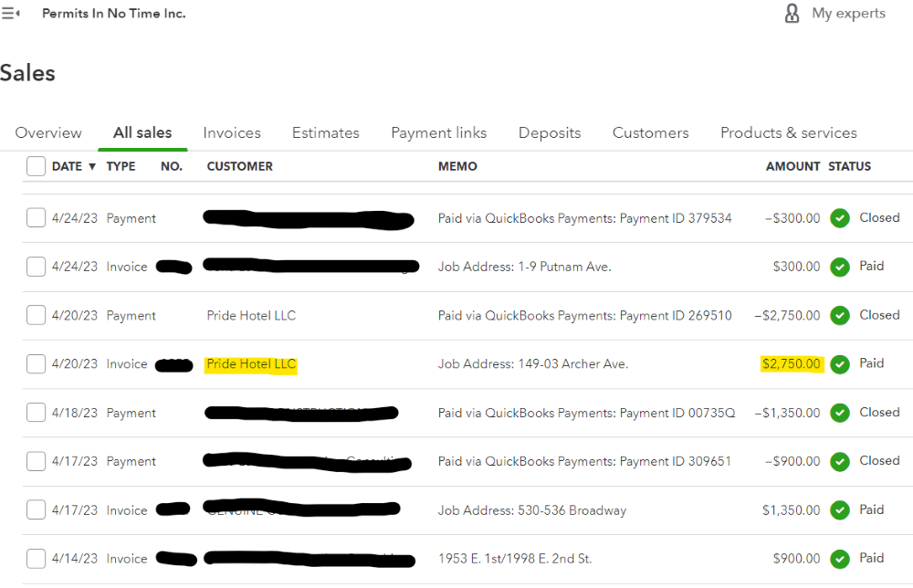Click the Paid status icon on the Pride Hotel invoice
This screenshot has width=913, height=588.
point(840,363)
